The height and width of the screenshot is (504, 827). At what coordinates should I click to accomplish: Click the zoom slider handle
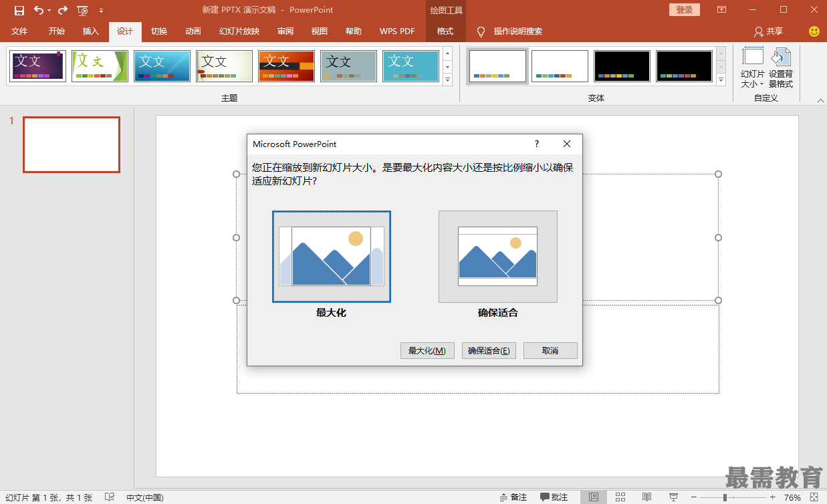point(725,497)
